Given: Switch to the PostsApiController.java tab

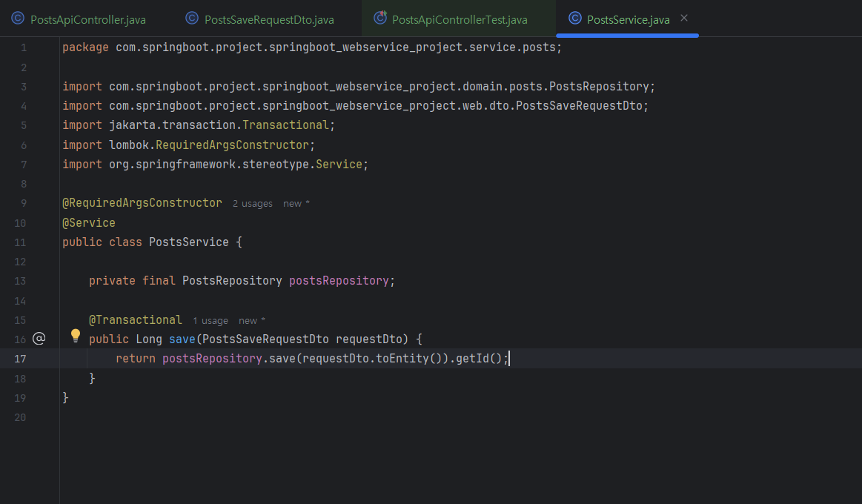Looking at the screenshot, I should 79,19.
